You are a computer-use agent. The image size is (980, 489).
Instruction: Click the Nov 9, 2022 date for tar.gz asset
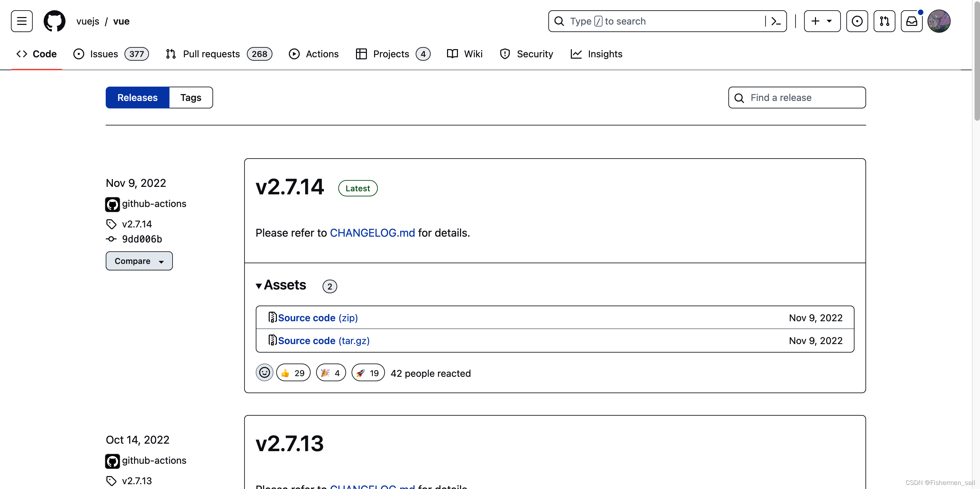(816, 341)
